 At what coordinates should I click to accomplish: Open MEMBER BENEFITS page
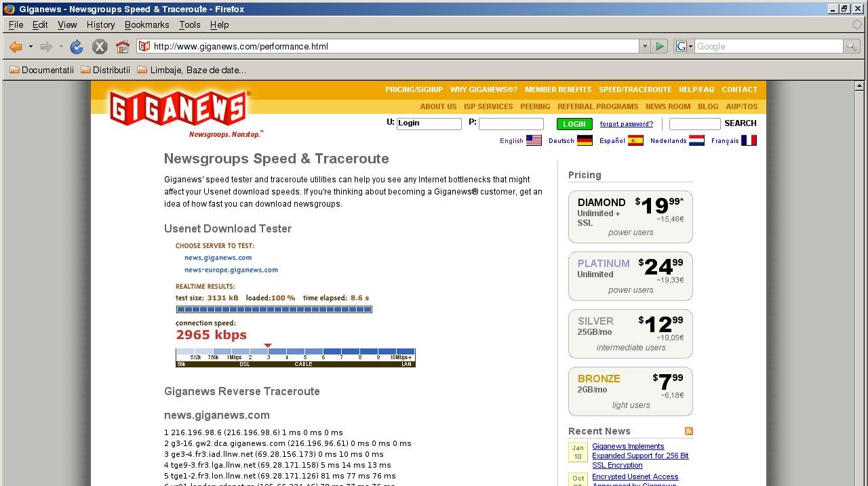point(558,89)
